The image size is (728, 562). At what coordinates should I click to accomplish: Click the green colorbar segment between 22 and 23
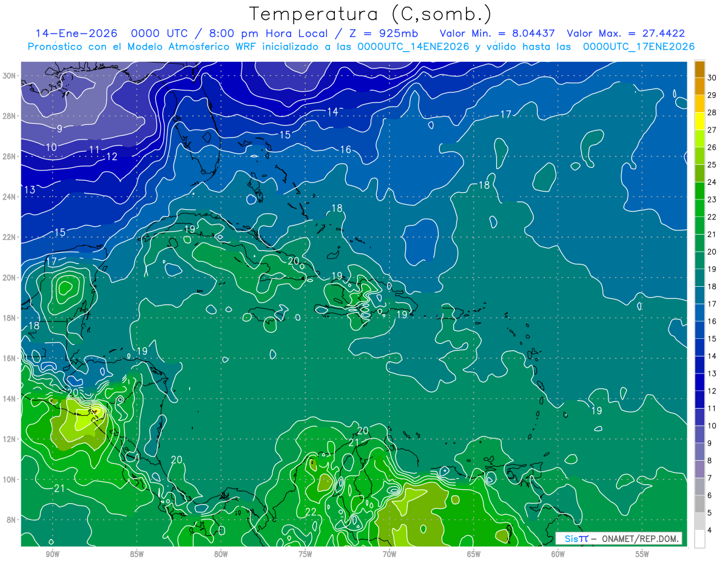point(699,209)
